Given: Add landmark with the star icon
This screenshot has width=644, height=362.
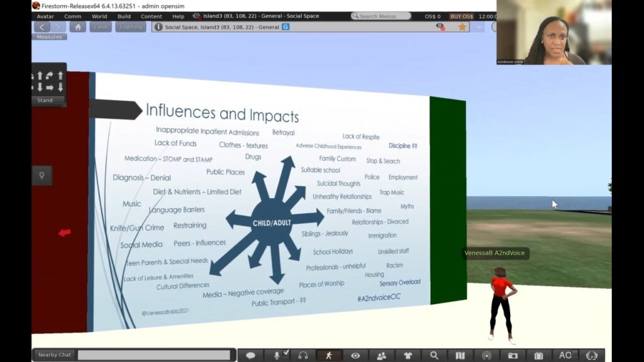Looking at the screenshot, I should click(462, 27).
